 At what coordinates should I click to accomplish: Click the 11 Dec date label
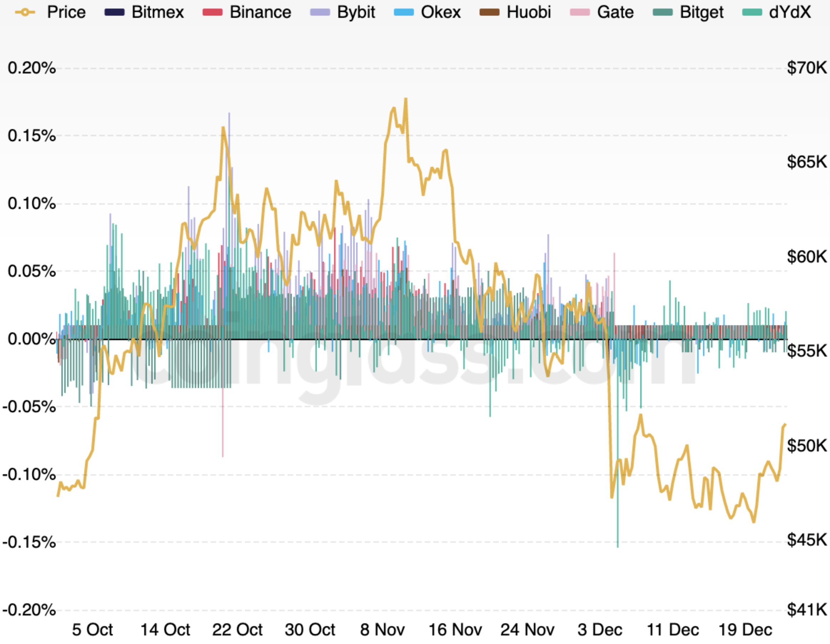(x=673, y=630)
